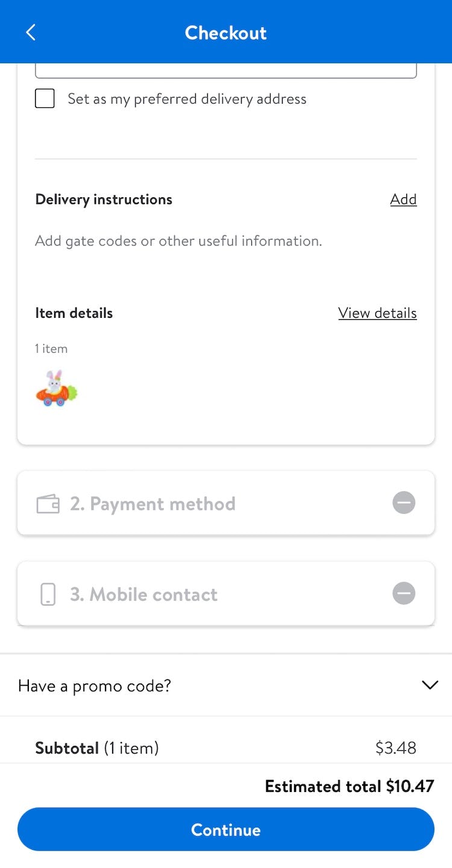Tap the Subtotal (1 item) row
Screen dimensions: 452x868
(x=225, y=748)
